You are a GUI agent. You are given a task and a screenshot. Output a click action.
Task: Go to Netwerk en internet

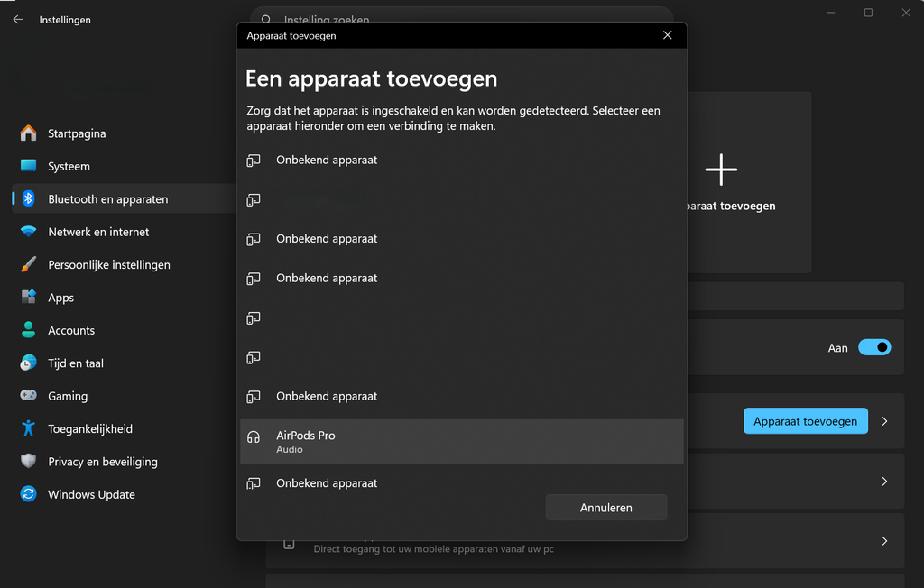(x=124, y=232)
